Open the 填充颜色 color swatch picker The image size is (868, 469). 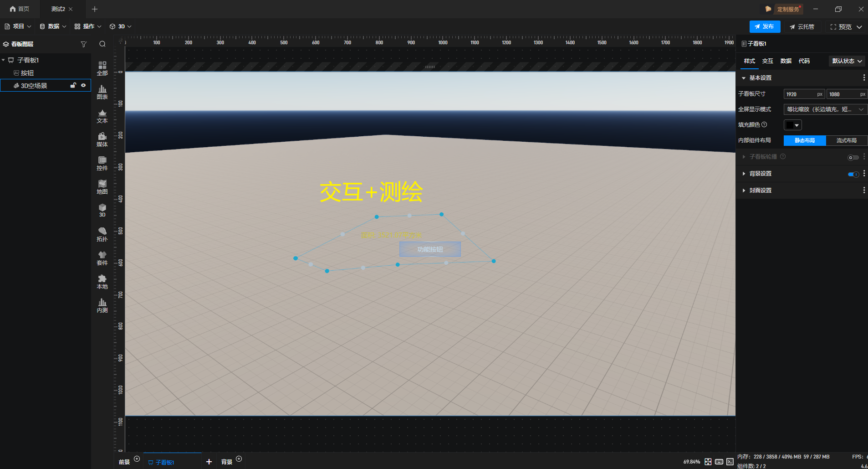pos(792,125)
